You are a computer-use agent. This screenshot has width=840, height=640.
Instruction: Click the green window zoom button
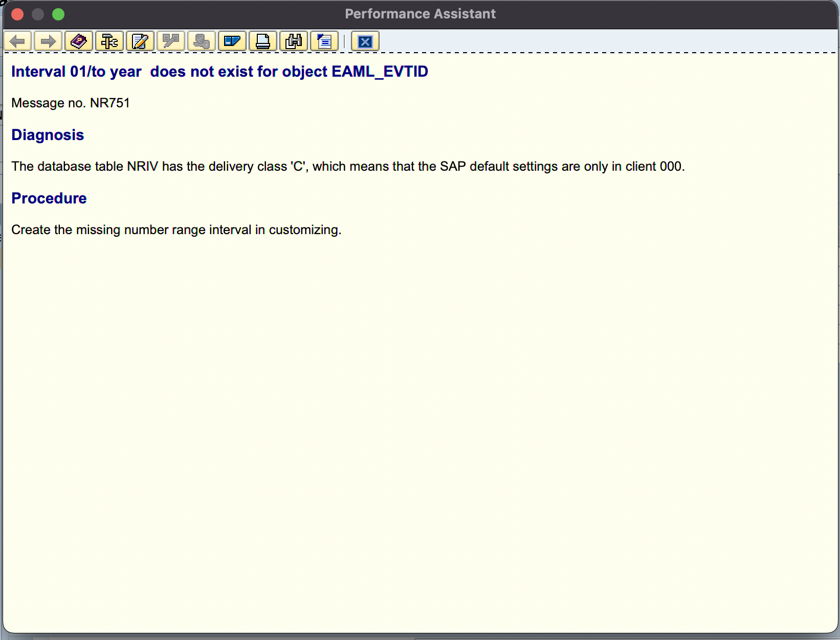tap(58, 14)
